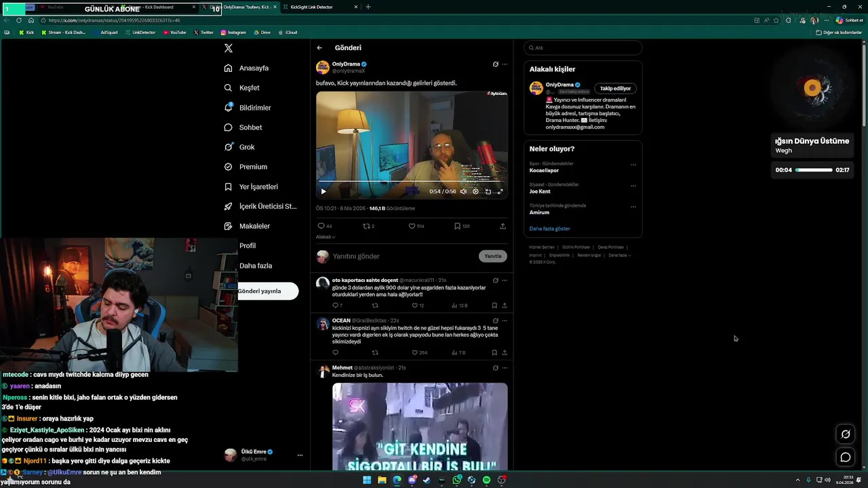Open Kick bookmark
This screenshot has width=868, height=488.
(x=26, y=33)
